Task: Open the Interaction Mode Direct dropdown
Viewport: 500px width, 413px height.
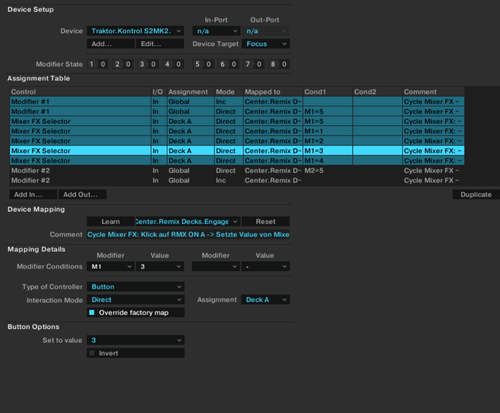Action: pos(136,300)
